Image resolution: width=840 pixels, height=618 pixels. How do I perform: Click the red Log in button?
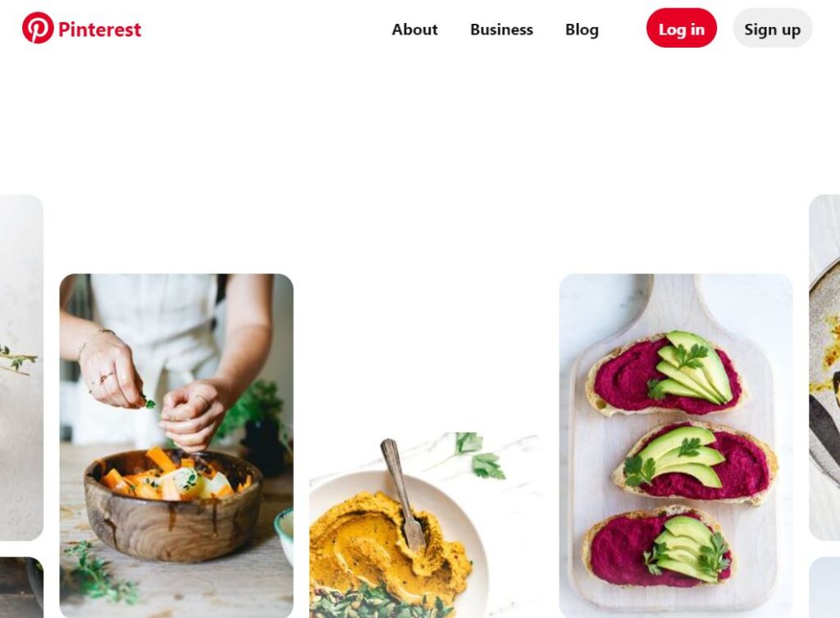[x=682, y=29]
